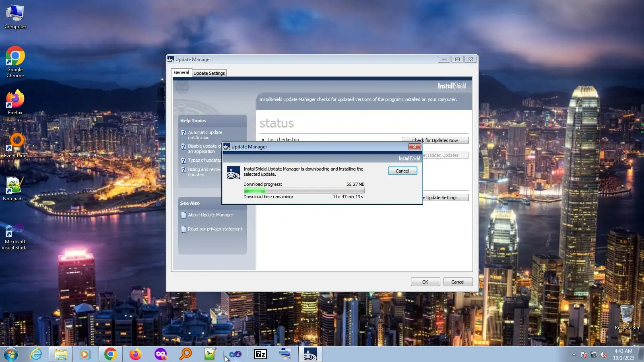Cancel the download in the progress dialog
This screenshot has width=644, height=362.
pos(402,171)
